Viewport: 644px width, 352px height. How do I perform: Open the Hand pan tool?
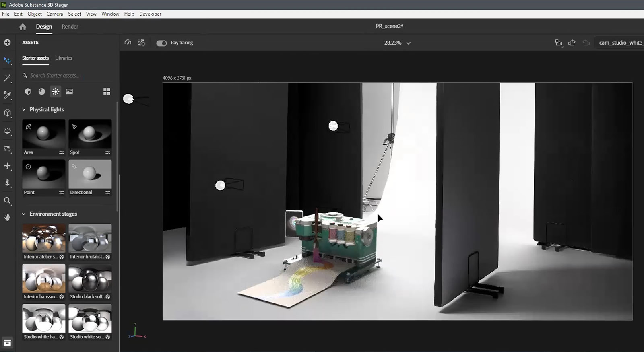click(7, 218)
